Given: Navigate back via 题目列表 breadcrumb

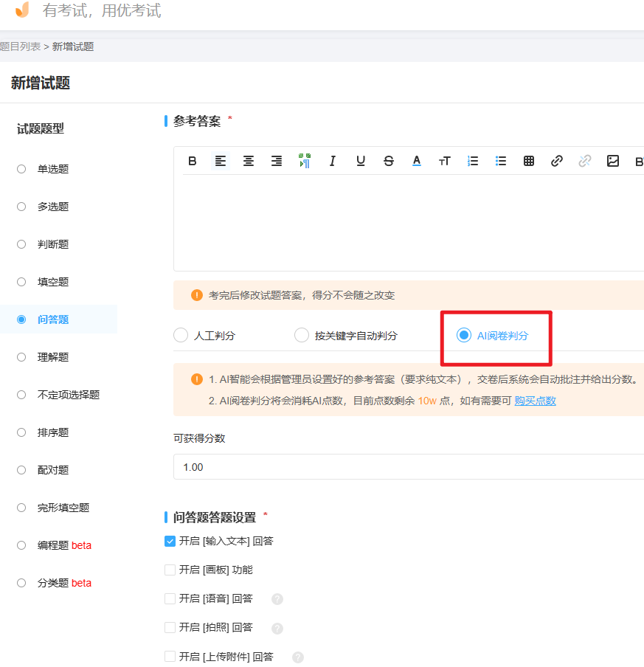Looking at the screenshot, I should (x=20, y=45).
